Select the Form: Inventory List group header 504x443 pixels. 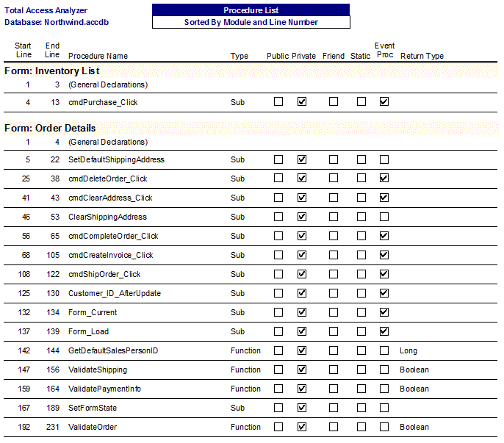point(52,71)
